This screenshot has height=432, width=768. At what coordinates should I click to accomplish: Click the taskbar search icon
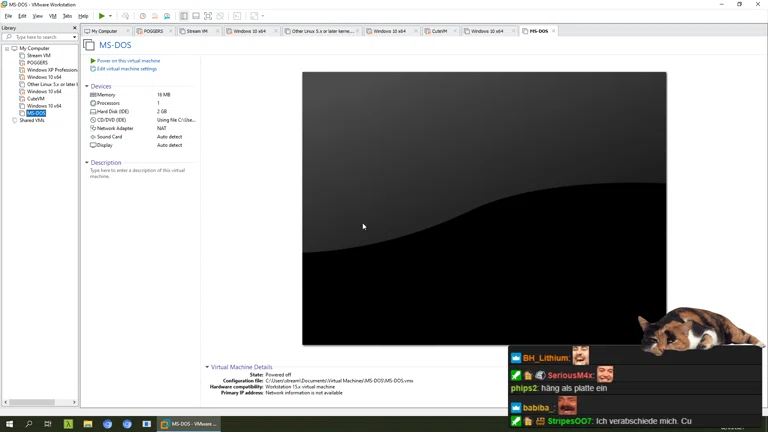[x=28, y=424]
